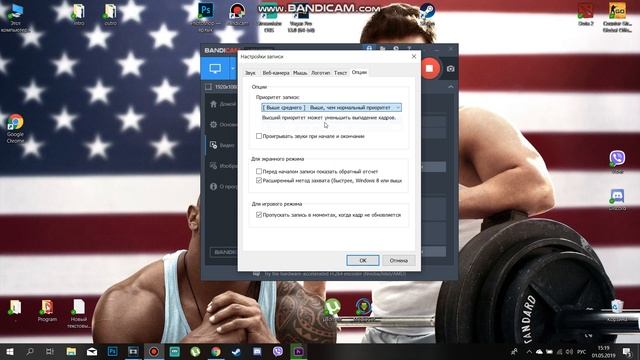Open the Recycle Bin on desktop
The image size is (640, 360).
click(x=617, y=310)
